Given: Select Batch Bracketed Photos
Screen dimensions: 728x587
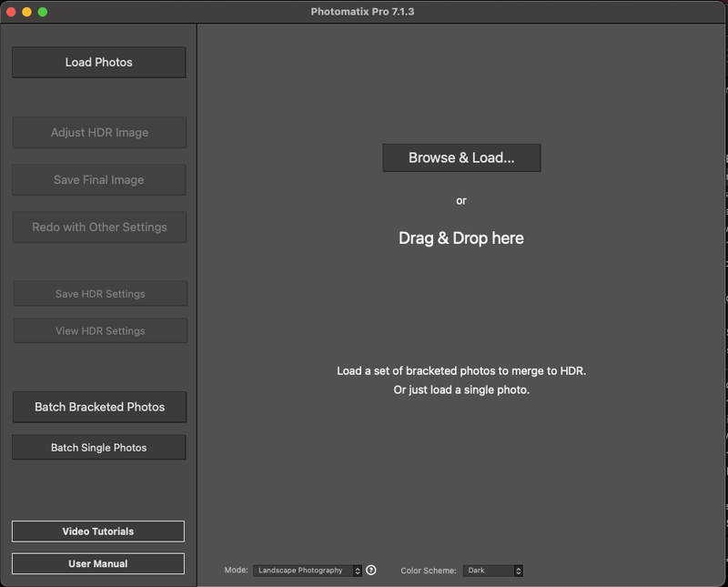Looking at the screenshot, I should [99, 407].
